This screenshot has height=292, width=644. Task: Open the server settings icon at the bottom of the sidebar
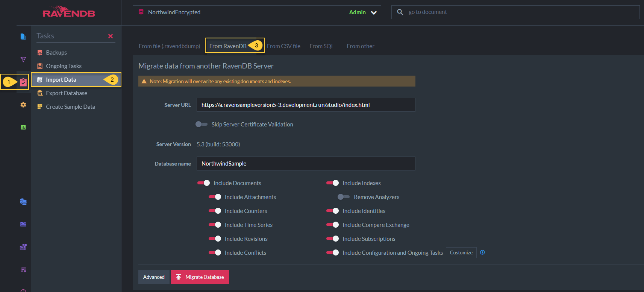click(23, 269)
